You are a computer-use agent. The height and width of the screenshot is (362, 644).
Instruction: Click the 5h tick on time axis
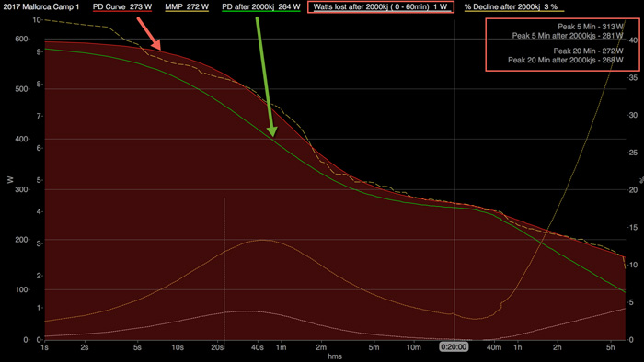[x=610, y=347]
